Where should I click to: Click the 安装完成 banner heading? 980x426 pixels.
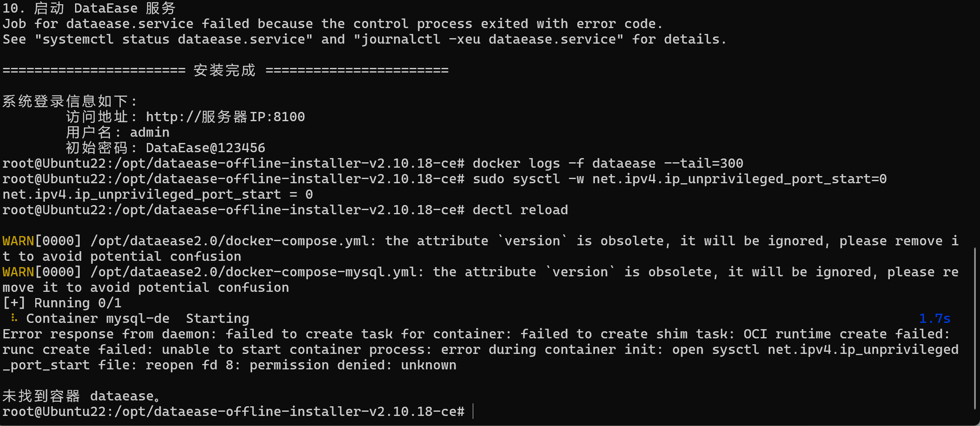point(224,70)
